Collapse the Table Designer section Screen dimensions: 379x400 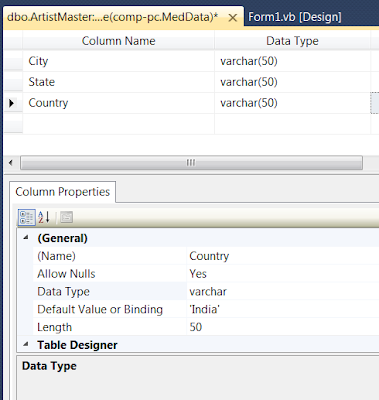point(26,344)
